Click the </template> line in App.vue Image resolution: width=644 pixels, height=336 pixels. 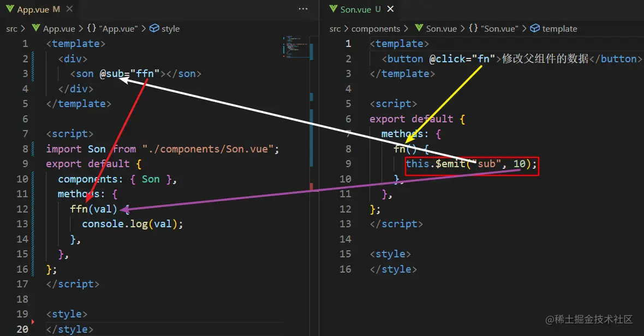[79, 104]
